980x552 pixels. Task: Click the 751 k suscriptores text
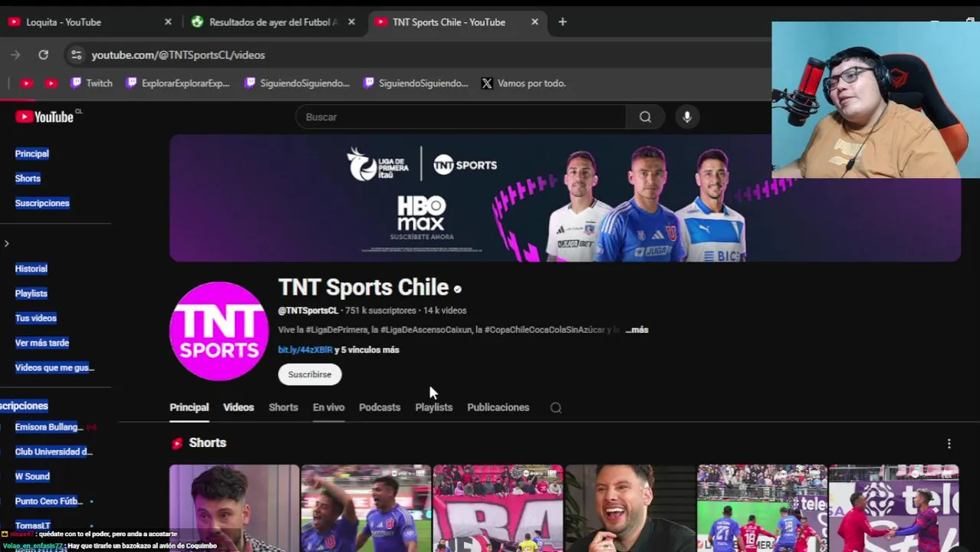(x=380, y=310)
